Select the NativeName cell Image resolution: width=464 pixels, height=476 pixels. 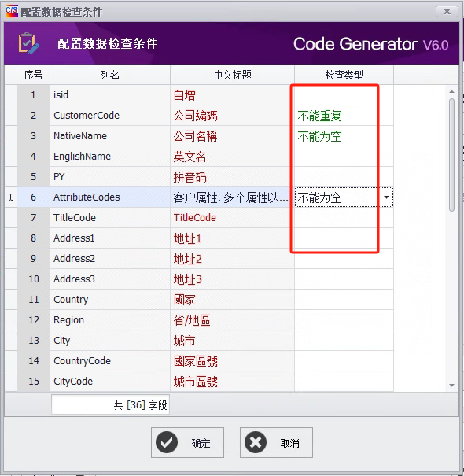(110, 135)
